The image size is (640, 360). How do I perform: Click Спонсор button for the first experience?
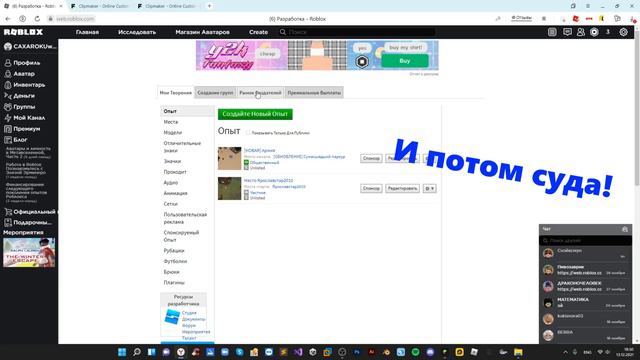click(x=371, y=158)
